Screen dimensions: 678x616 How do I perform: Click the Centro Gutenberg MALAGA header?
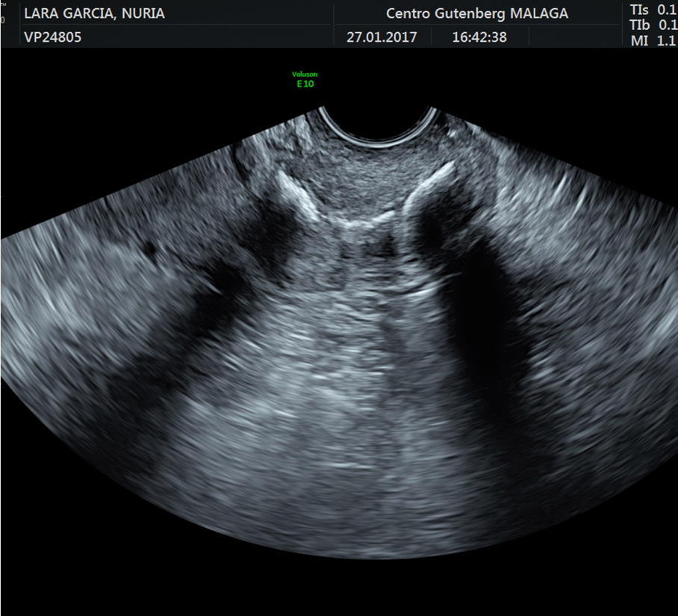click(x=477, y=13)
